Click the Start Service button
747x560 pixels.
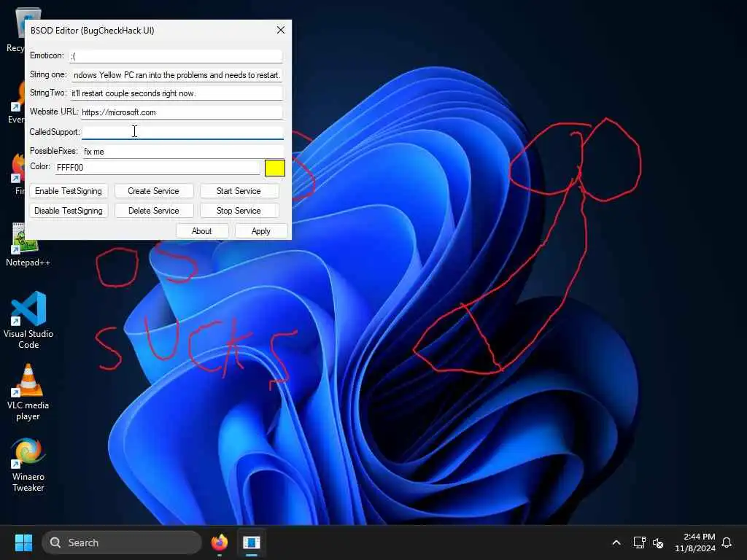pyautogui.click(x=239, y=191)
